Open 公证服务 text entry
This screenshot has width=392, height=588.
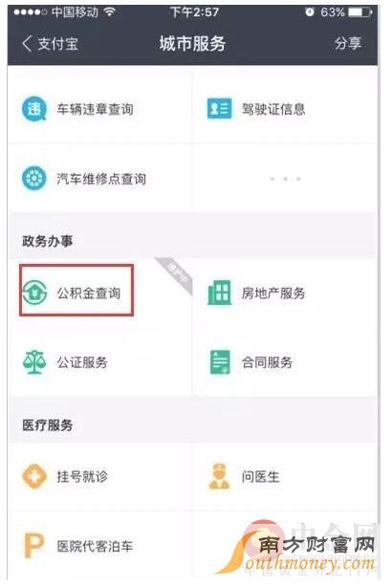pos(82,362)
